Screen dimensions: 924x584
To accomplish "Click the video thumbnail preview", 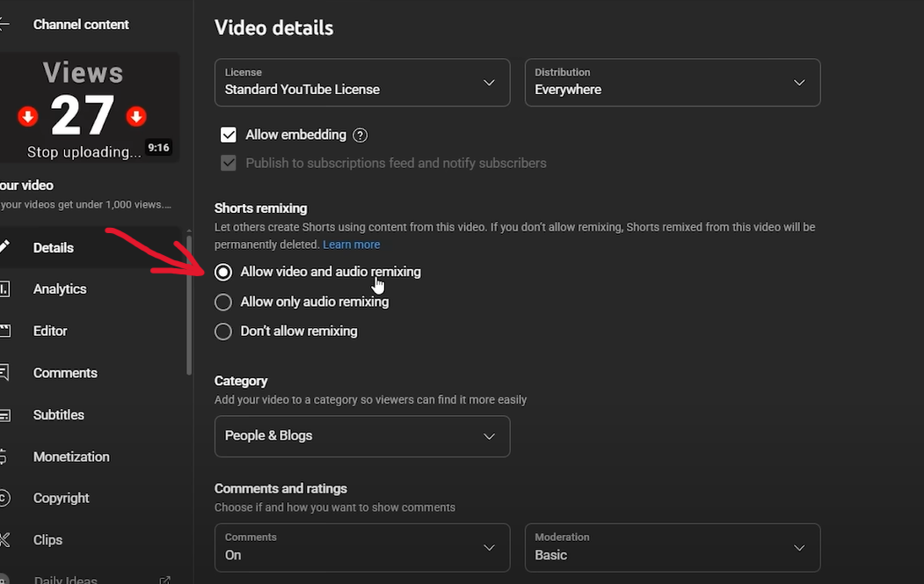I will (x=88, y=106).
